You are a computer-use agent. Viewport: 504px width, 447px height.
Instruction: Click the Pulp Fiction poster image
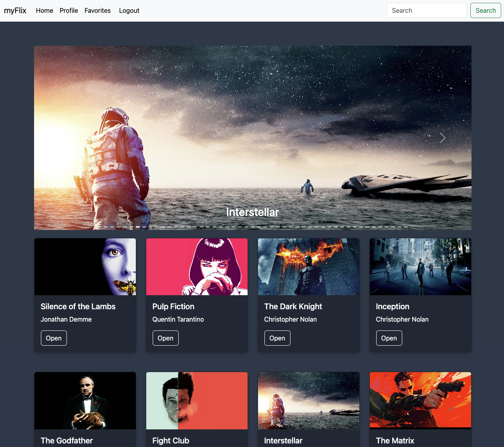point(197,267)
